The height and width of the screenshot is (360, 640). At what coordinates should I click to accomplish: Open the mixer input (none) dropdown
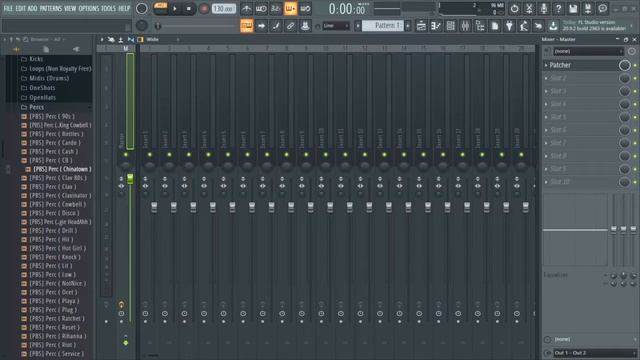pos(588,51)
